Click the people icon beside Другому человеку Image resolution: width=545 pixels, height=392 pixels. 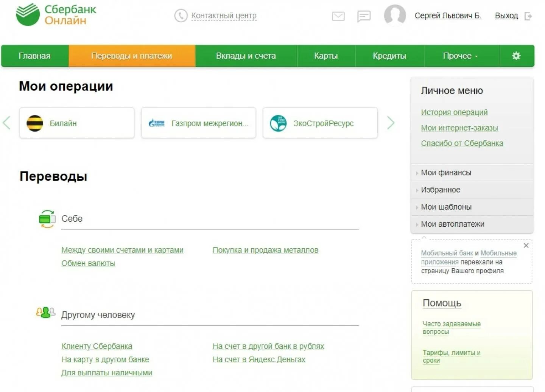coord(45,313)
